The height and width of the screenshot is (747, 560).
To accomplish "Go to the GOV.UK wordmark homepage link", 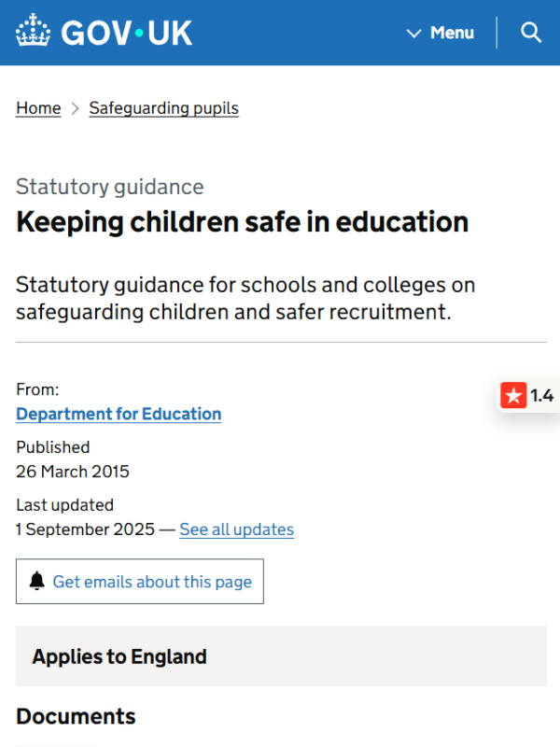I will pyautogui.click(x=127, y=33).
